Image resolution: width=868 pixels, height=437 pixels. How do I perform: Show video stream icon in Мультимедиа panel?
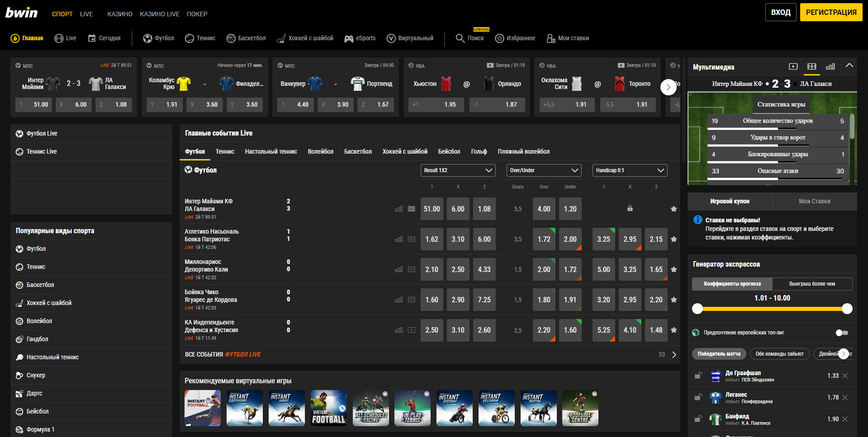(793, 66)
